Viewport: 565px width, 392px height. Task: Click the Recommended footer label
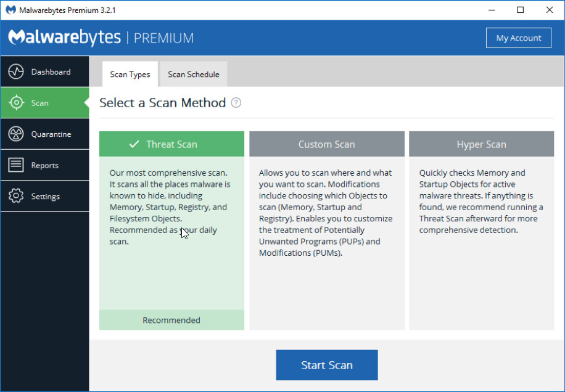click(x=171, y=320)
